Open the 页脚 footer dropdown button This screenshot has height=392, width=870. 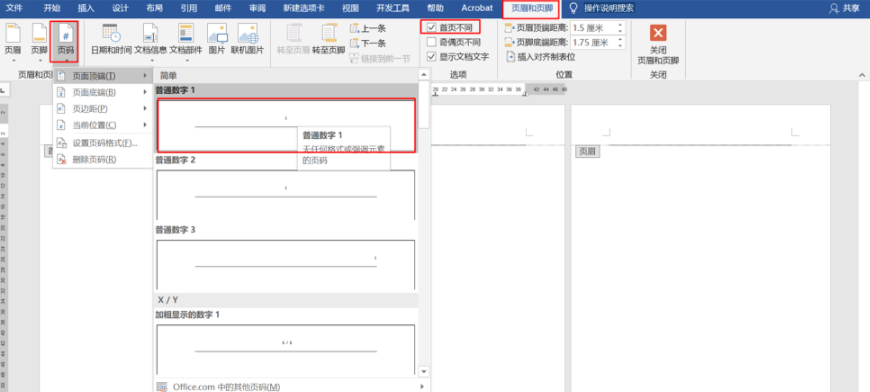coord(39,41)
